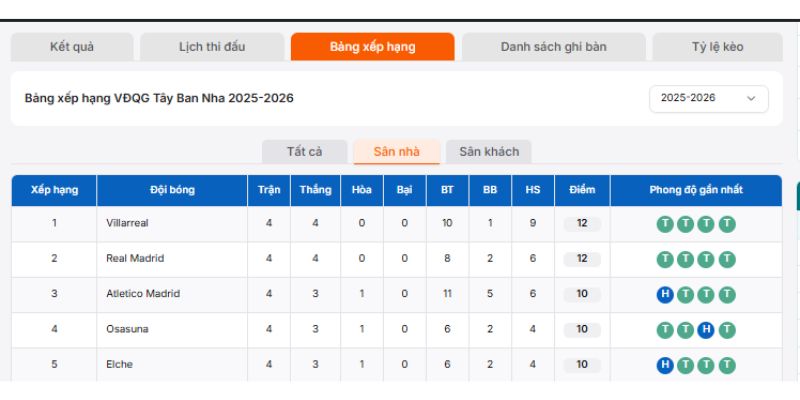Go to Tỷ lệ kèo tab
The height and width of the screenshot is (400, 800).
tap(717, 47)
